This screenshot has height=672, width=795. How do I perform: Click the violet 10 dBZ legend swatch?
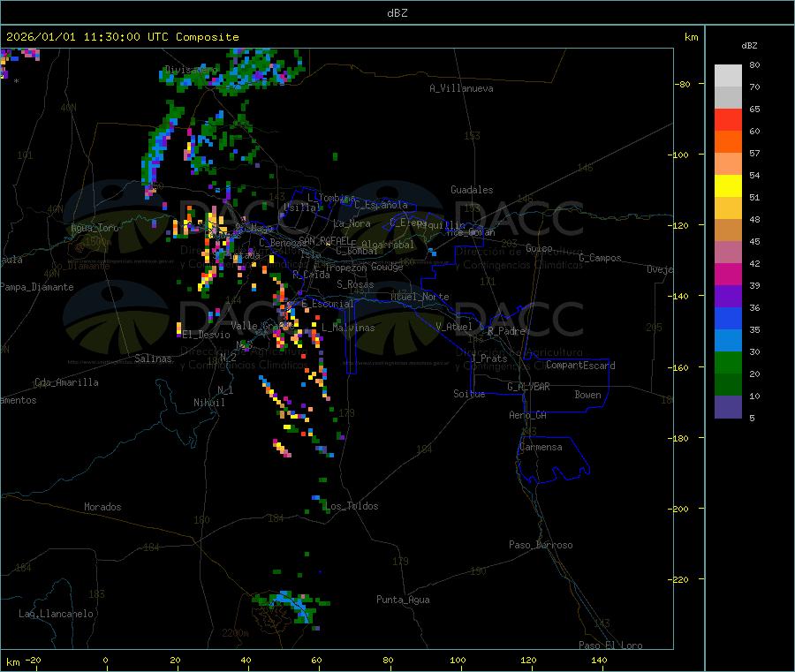click(728, 407)
